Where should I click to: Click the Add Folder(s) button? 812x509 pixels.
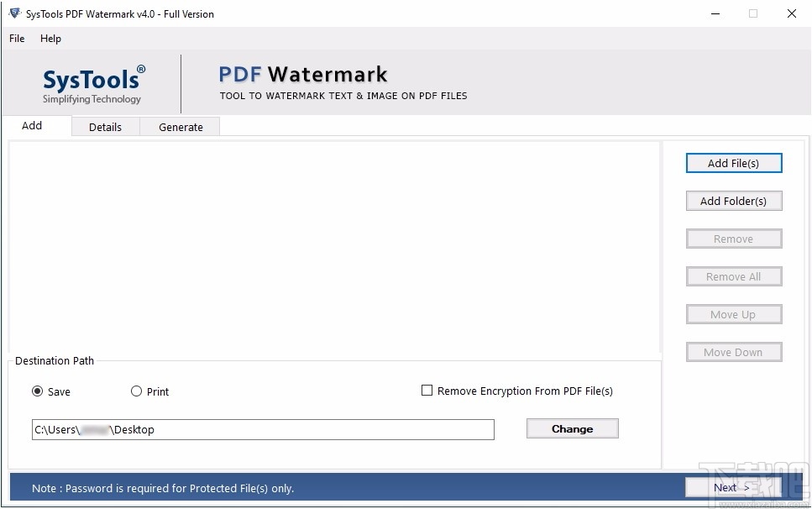coord(733,201)
